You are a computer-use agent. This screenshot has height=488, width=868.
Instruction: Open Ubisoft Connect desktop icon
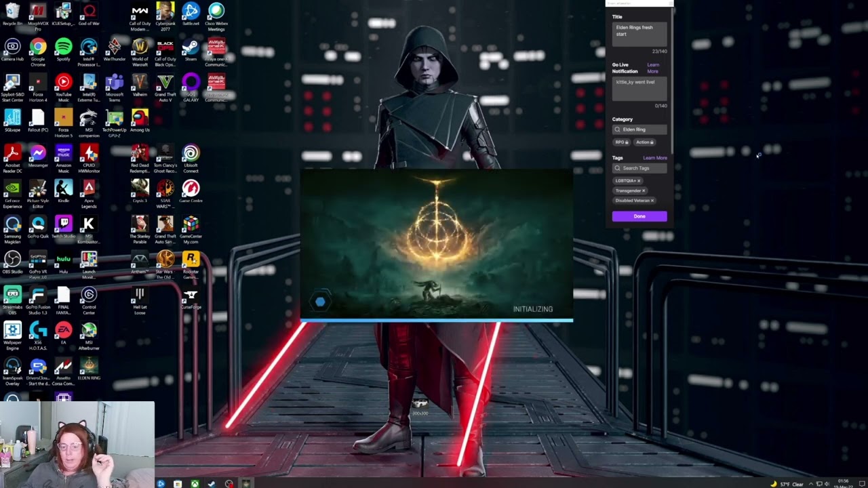point(191,159)
